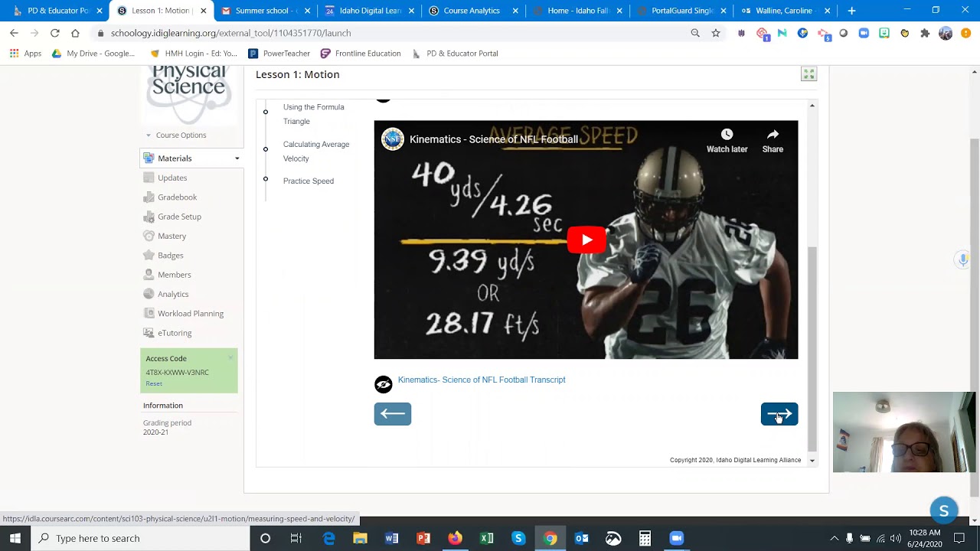Click the address bar URL
This screenshot has height=551, width=980.
[x=230, y=33]
